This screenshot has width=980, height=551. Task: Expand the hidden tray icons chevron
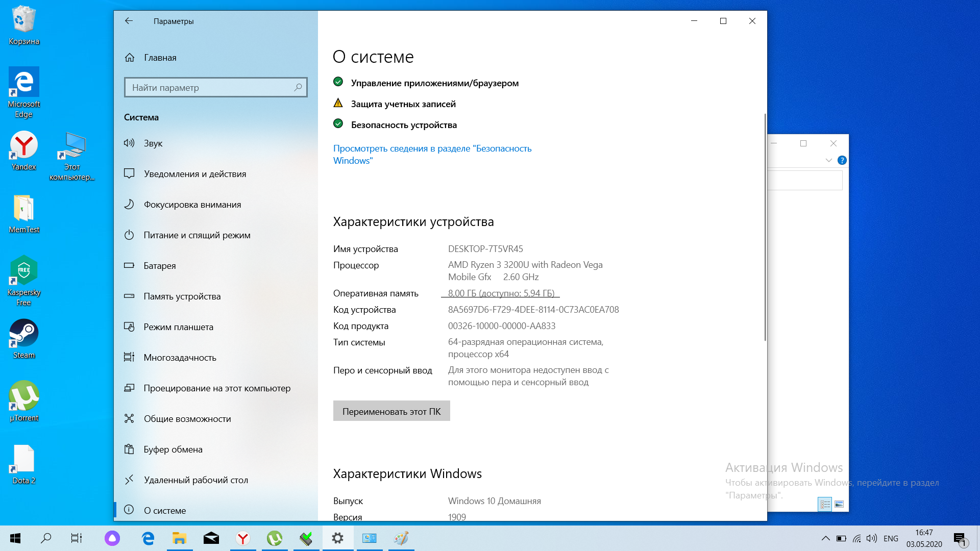point(825,538)
